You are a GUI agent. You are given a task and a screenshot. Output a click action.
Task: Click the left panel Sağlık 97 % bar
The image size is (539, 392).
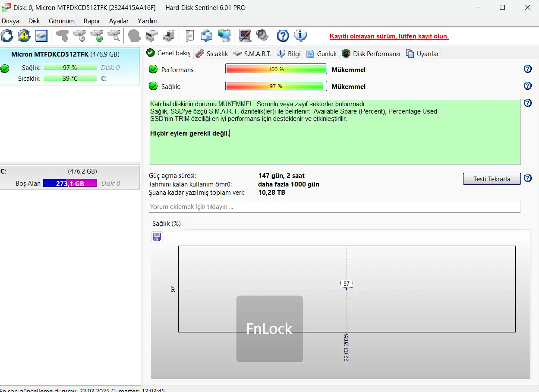70,67
